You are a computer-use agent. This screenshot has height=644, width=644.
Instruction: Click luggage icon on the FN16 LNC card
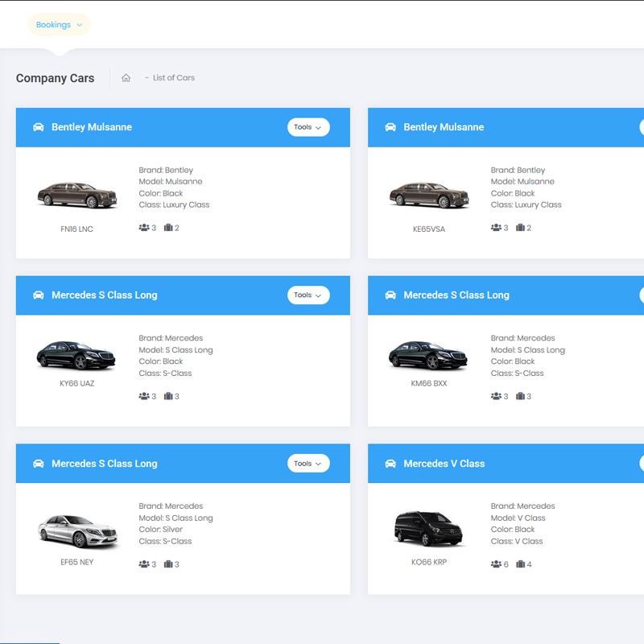(x=168, y=228)
